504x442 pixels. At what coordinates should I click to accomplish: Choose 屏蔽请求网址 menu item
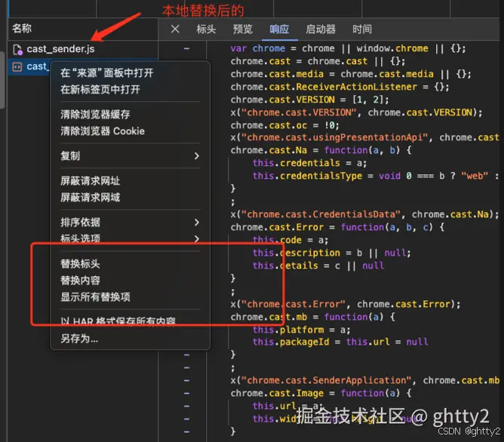click(x=90, y=181)
